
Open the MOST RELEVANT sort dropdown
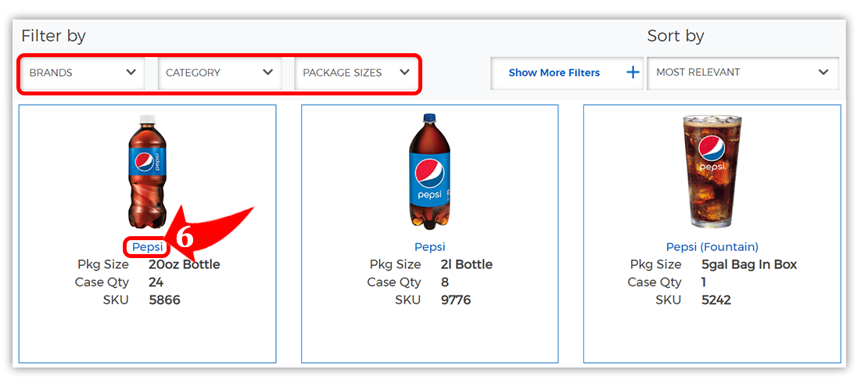[x=742, y=72]
